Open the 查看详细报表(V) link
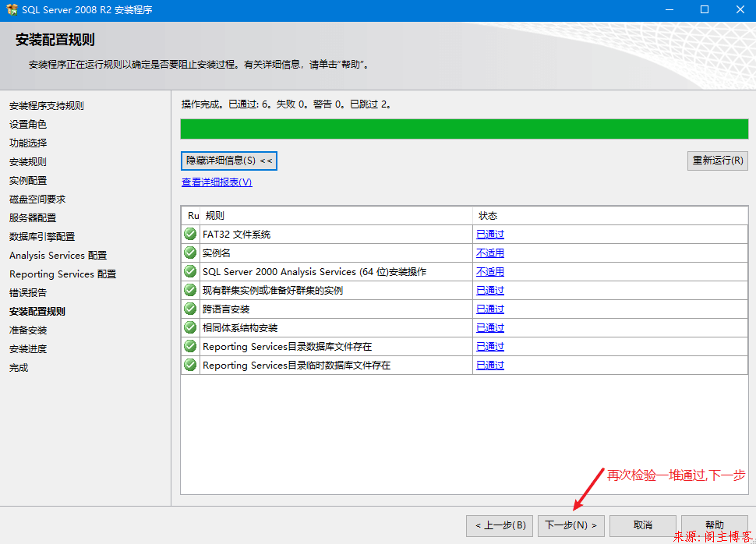The height and width of the screenshot is (544, 756). (x=217, y=182)
